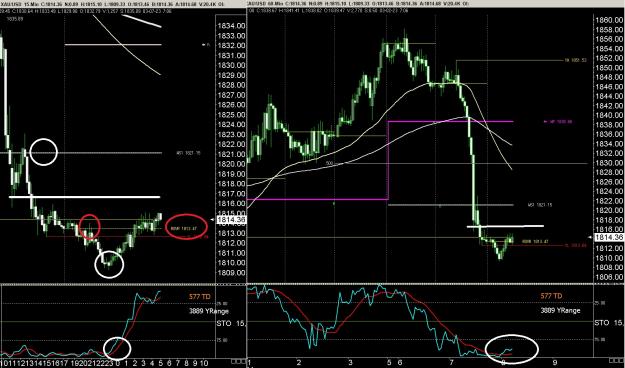Image resolution: width=625 pixels, height=368 pixels.
Task: Click MM 1813.47 level label on 15 Min chart
Action: point(184,229)
